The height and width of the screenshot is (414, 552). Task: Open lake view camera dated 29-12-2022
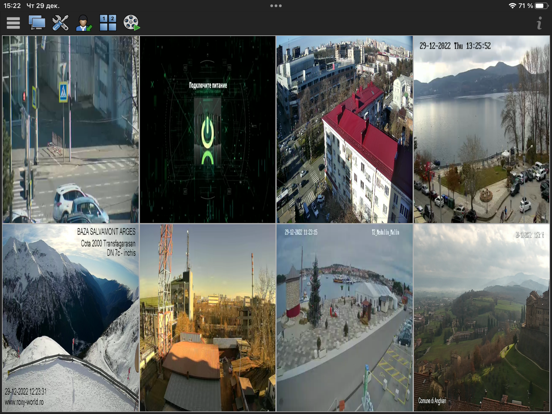pyautogui.click(x=481, y=129)
